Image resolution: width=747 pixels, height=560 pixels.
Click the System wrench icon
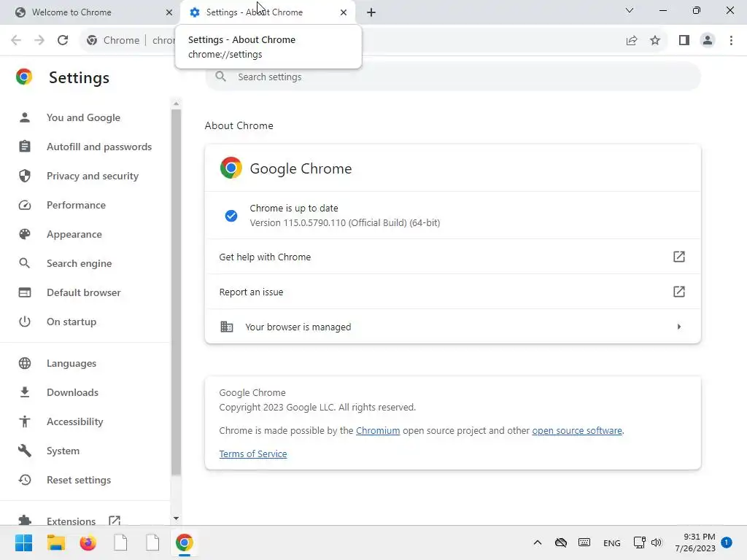(25, 451)
